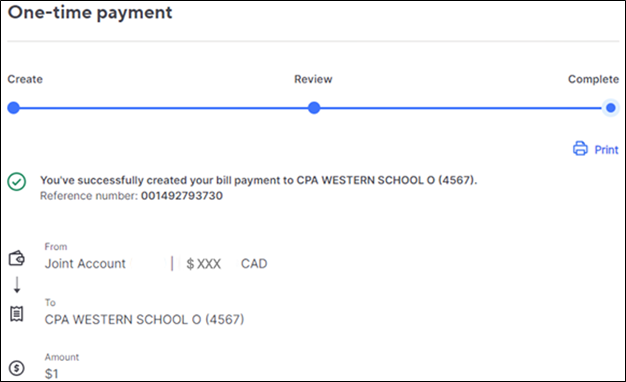The width and height of the screenshot is (626, 382).
Task: Click the reference number 001492793730
Action: pyautogui.click(x=182, y=196)
